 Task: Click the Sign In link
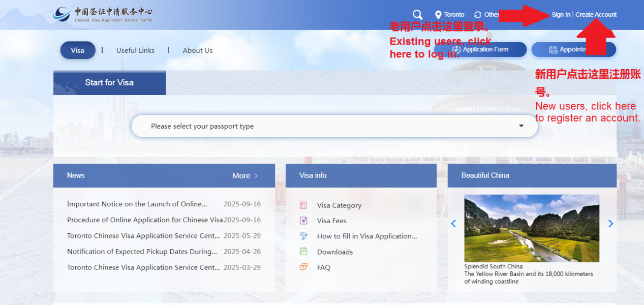coord(561,15)
